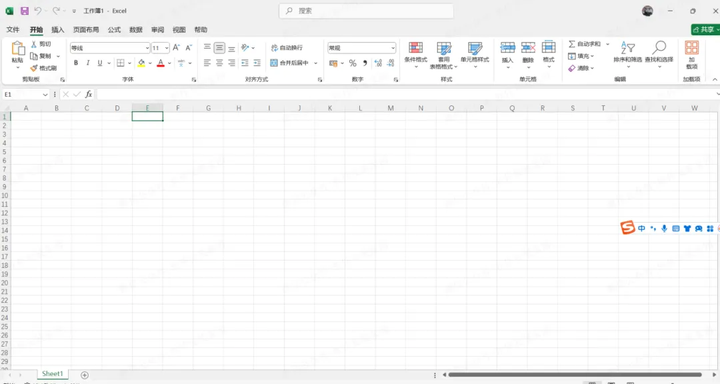Click the Insert cells icon
The width and height of the screenshot is (720, 384).
[507, 47]
